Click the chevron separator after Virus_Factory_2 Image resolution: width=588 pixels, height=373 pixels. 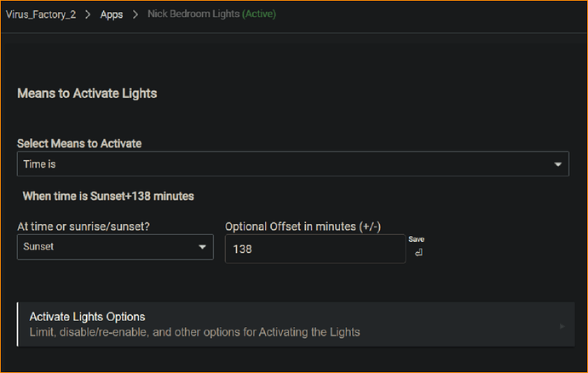pos(87,15)
